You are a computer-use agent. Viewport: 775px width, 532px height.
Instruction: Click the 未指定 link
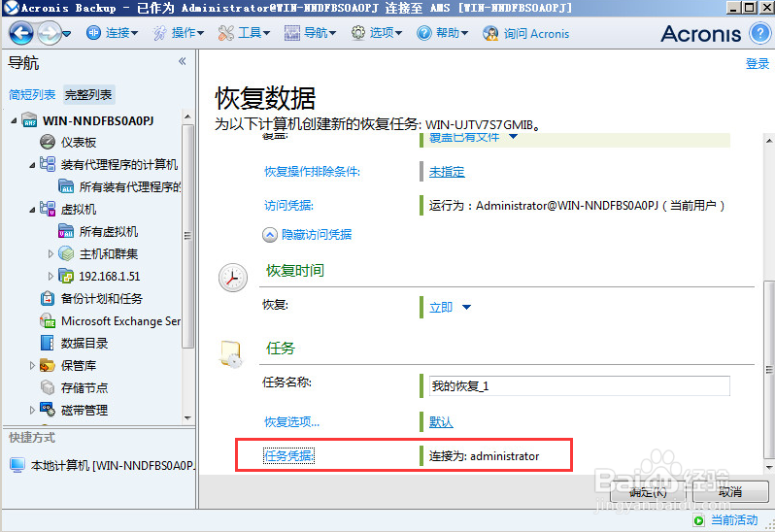click(447, 172)
